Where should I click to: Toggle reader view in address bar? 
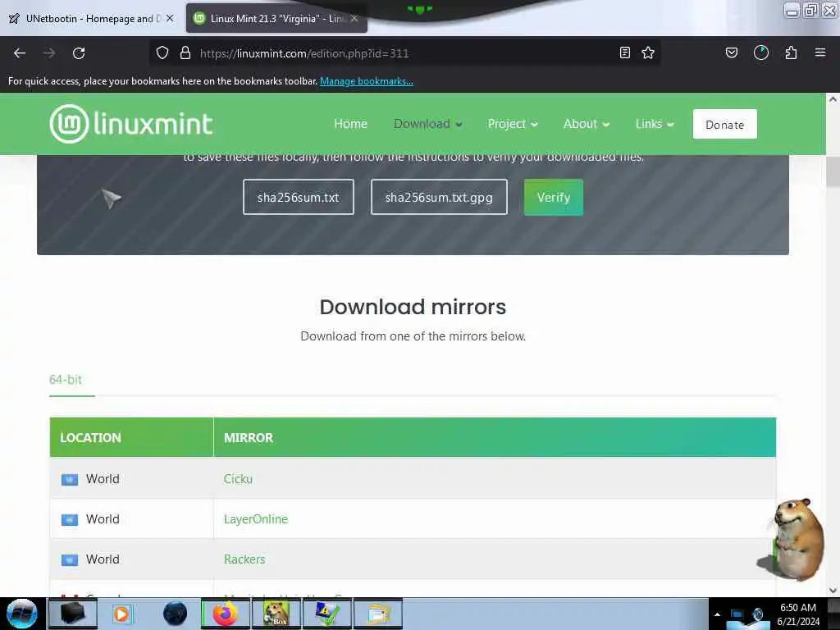pyautogui.click(x=624, y=52)
